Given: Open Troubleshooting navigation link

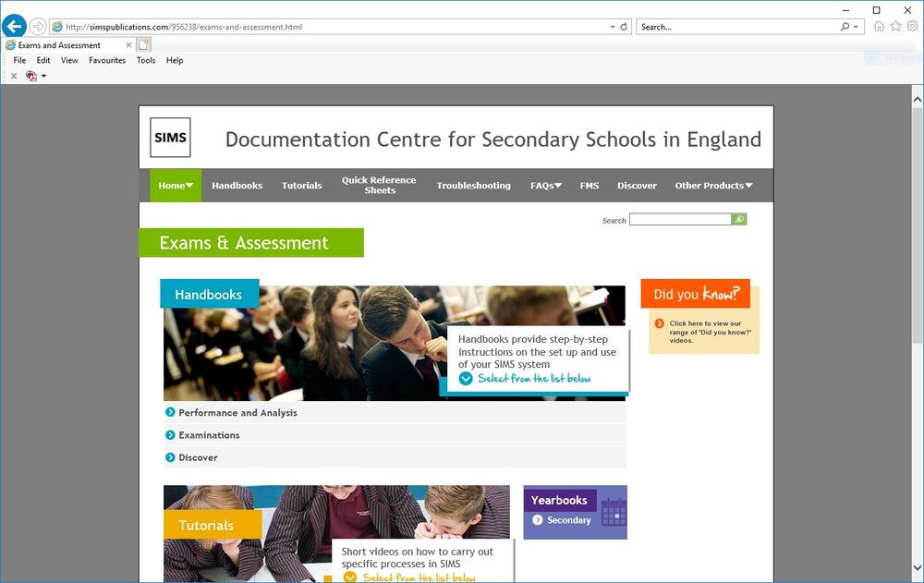Looking at the screenshot, I should click(x=473, y=185).
